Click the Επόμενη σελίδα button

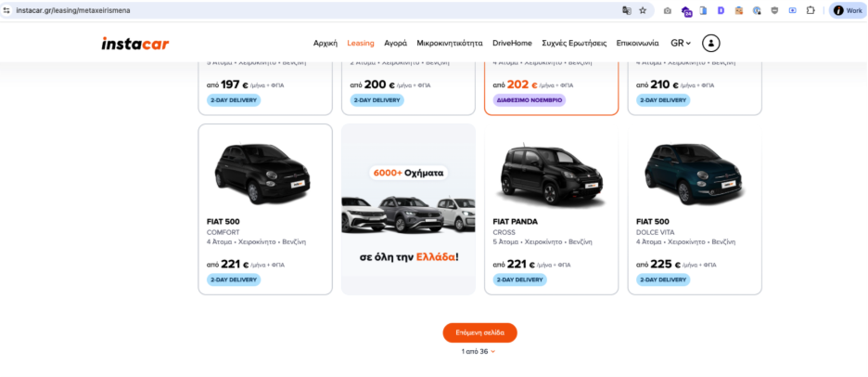tap(479, 332)
